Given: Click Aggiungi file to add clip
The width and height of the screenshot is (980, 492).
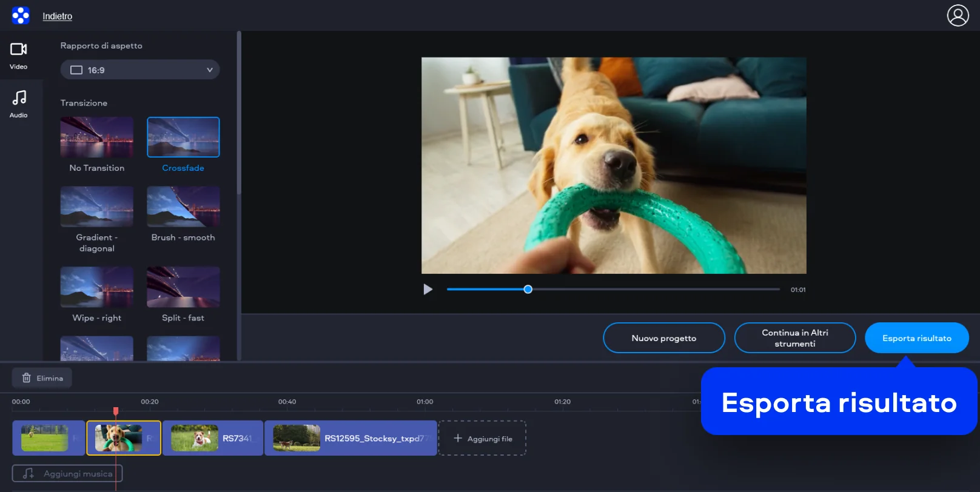Looking at the screenshot, I should pos(482,439).
